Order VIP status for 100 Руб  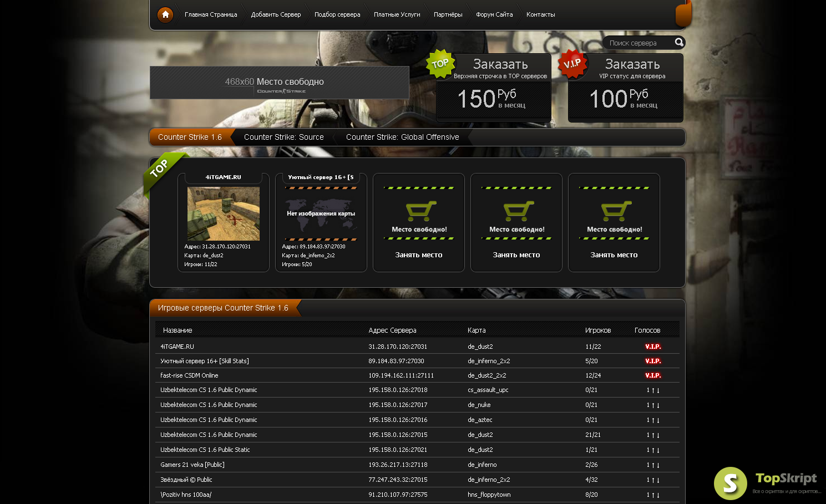point(626,88)
